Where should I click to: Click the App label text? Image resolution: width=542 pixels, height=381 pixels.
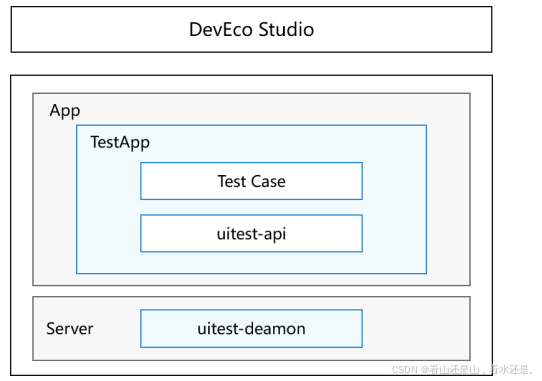click(65, 111)
